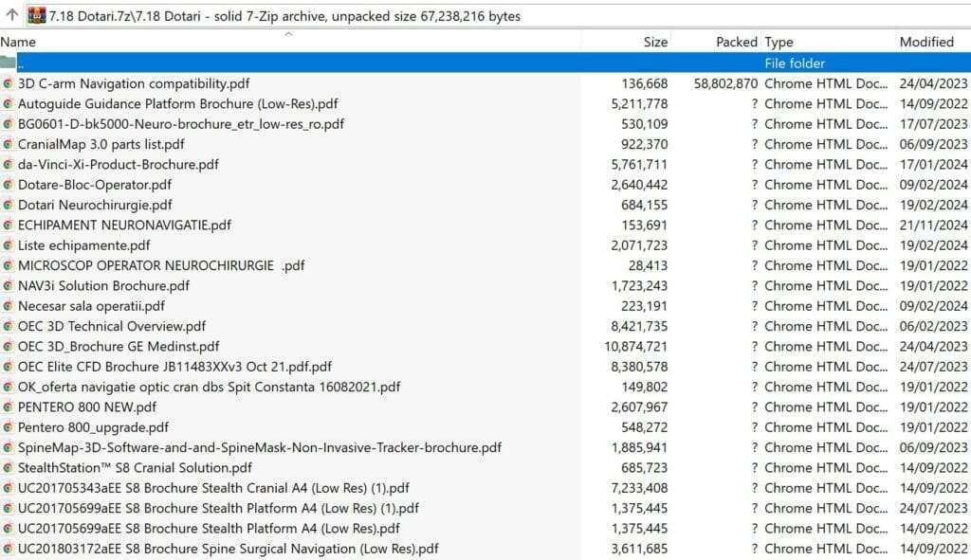
Task: Select file OEC 3D Technical Overview.pdf
Action: coord(112,326)
